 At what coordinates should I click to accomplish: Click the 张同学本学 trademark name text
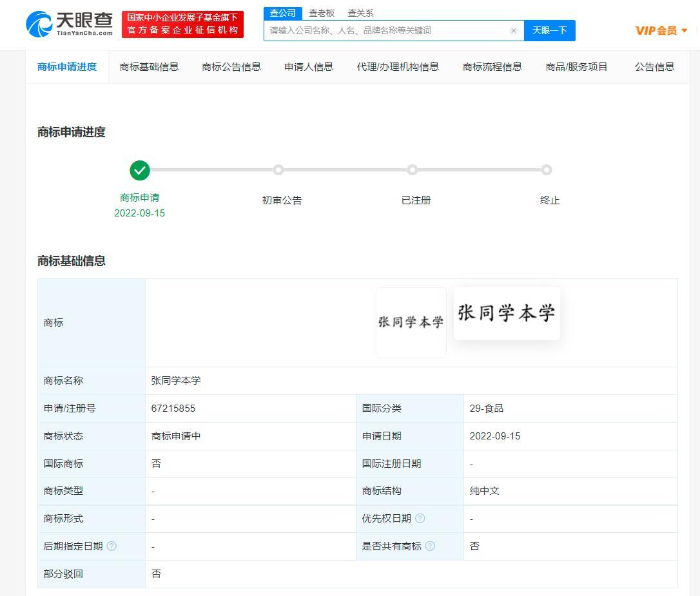pos(176,381)
